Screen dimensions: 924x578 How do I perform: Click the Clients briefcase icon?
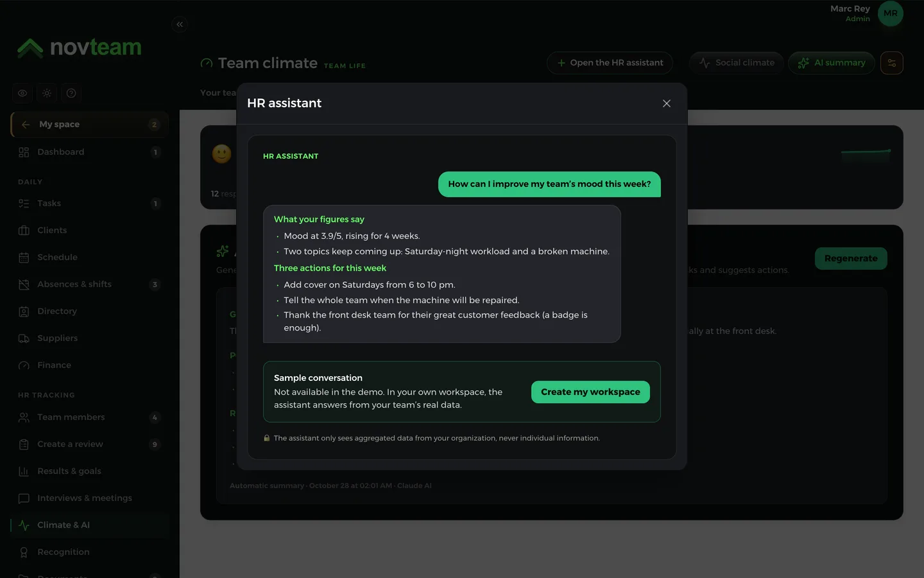click(24, 231)
